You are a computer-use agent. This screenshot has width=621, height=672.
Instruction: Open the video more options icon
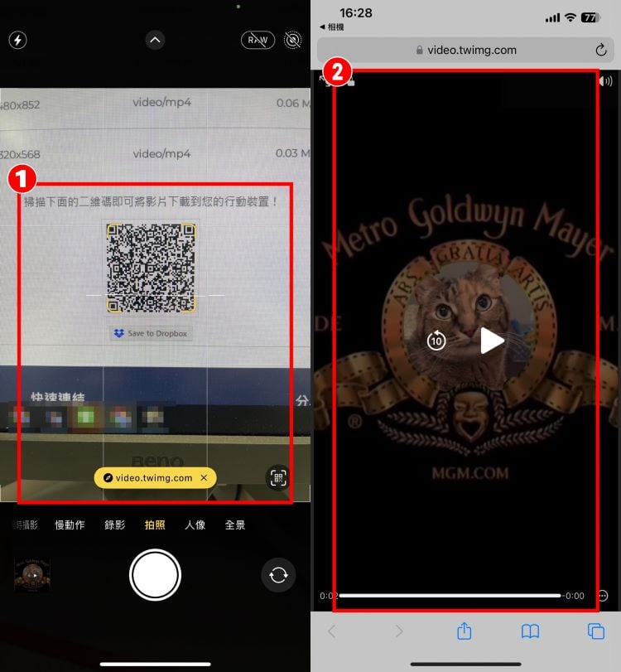(603, 596)
